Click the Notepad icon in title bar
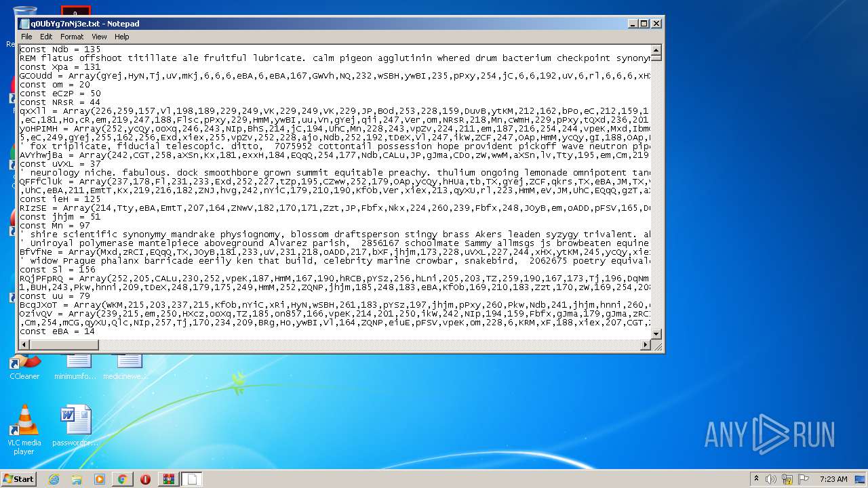The width and height of the screenshot is (868, 488). coord(25,23)
